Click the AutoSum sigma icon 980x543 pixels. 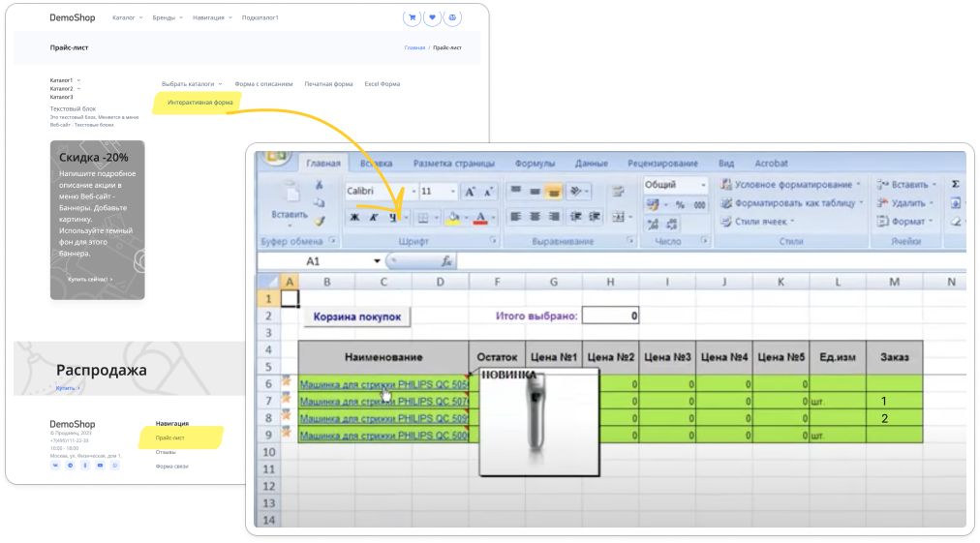click(x=956, y=184)
